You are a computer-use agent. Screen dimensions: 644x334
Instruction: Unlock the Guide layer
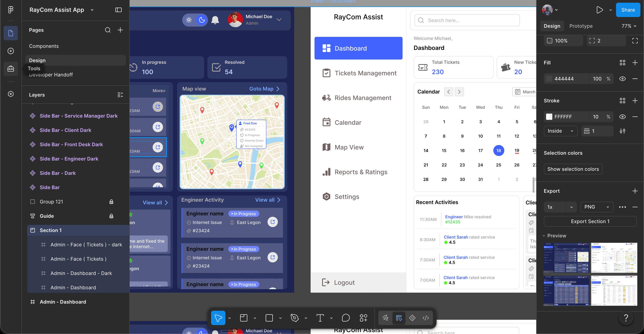point(111,216)
